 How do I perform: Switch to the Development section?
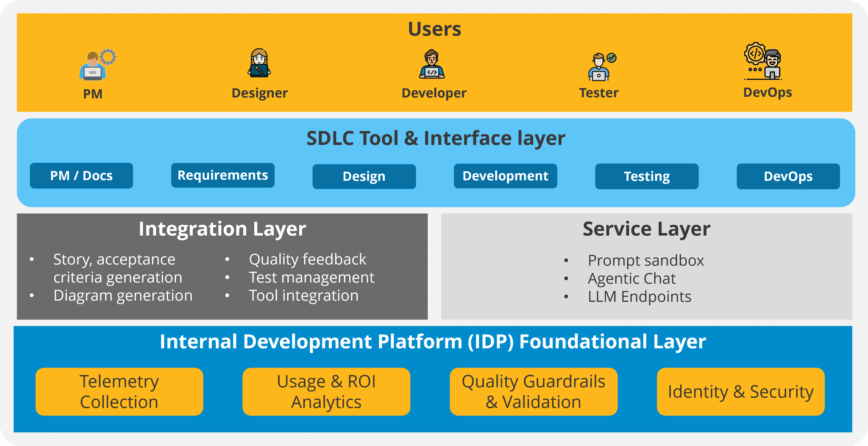tap(505, 176)
